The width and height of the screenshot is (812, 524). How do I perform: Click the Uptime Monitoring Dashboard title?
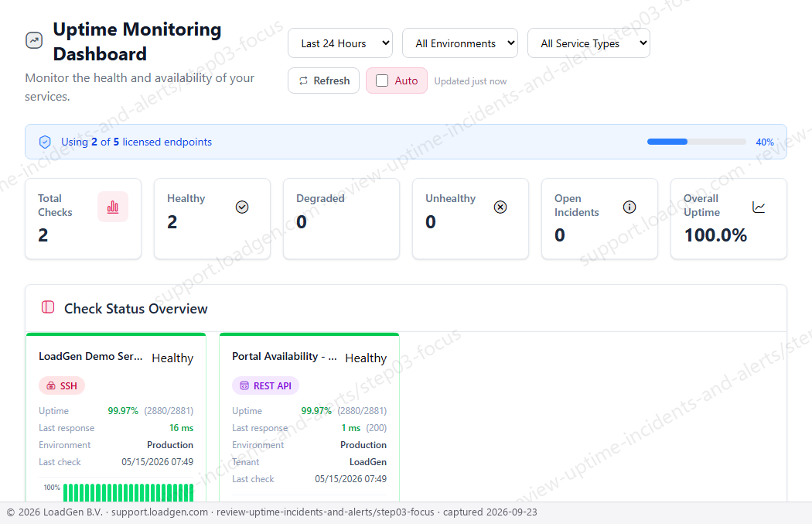[137, 42]
